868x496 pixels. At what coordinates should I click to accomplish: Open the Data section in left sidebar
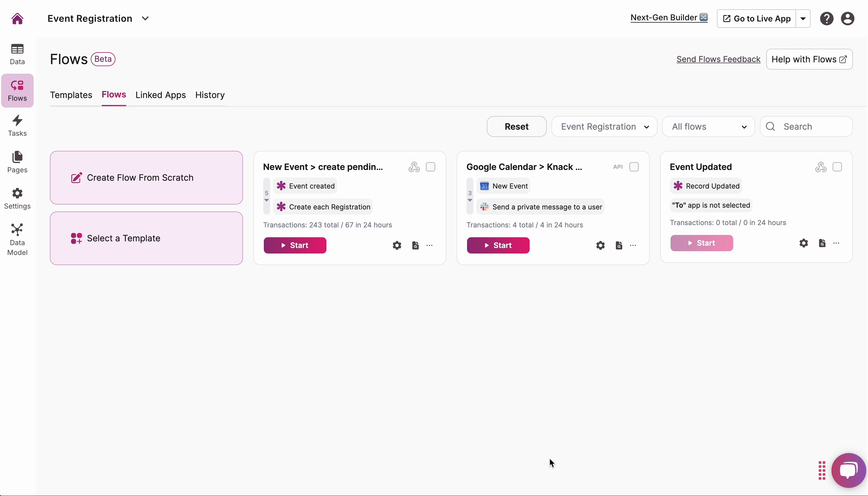coord(17,53)
